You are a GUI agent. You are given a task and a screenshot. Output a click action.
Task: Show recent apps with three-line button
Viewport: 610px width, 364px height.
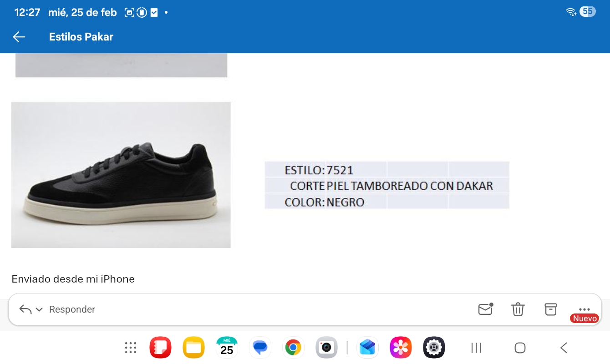point(476,348)
